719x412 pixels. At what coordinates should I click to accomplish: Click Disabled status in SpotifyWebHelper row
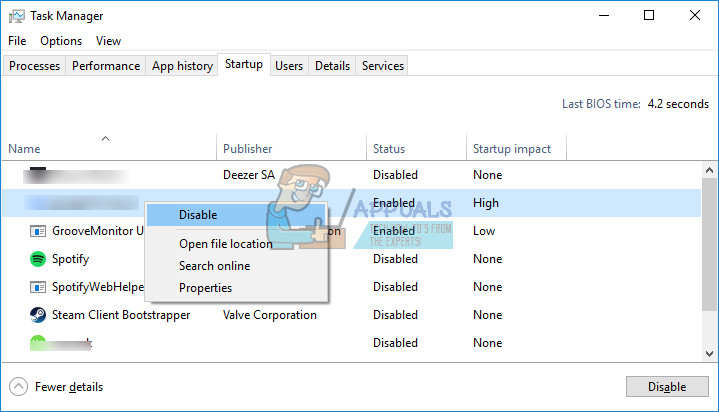pos(395,287)
